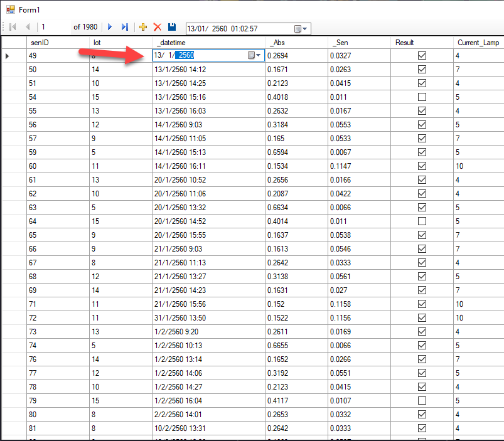This screenshot has height=441, width=504.
Task: Add new record with plus icon
Action: (x=143, y=28)
